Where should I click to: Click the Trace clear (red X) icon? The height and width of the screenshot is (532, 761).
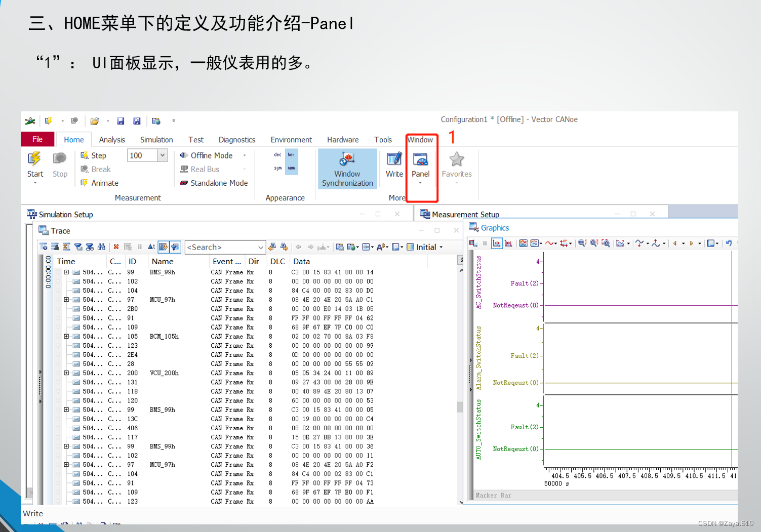pyautogui.click(x=116, y=247)
